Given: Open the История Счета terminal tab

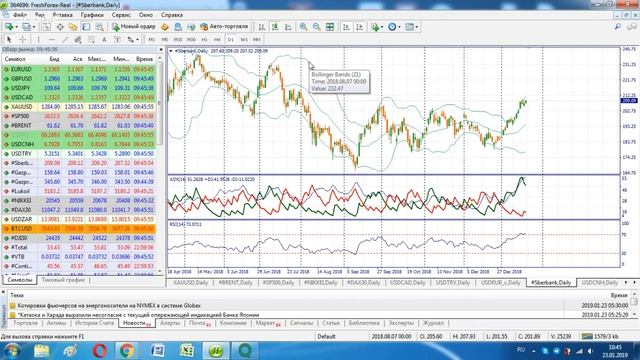Looking at the screenshot, I should point(94,323).
